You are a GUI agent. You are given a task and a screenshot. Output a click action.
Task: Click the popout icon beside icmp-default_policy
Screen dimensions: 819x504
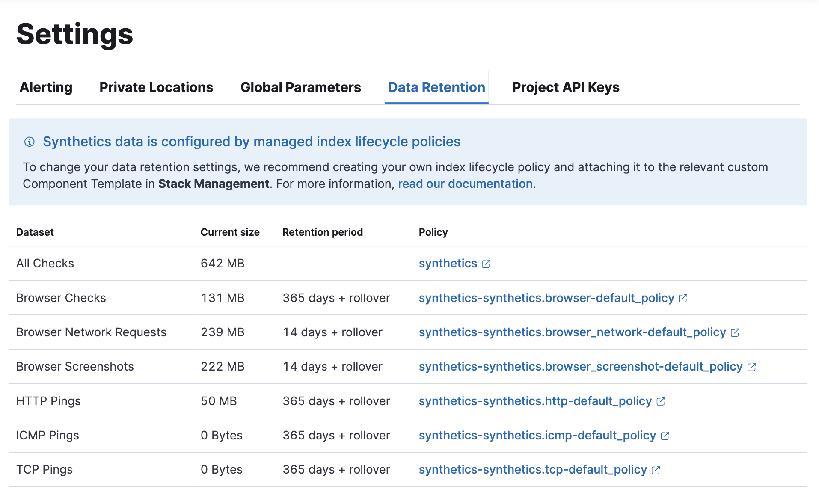665,436
